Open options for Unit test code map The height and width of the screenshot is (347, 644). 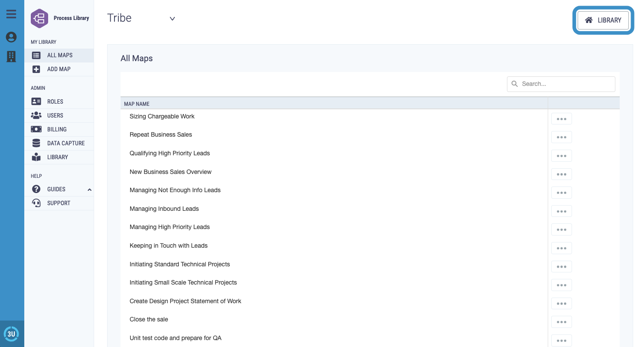coord(562,340)
